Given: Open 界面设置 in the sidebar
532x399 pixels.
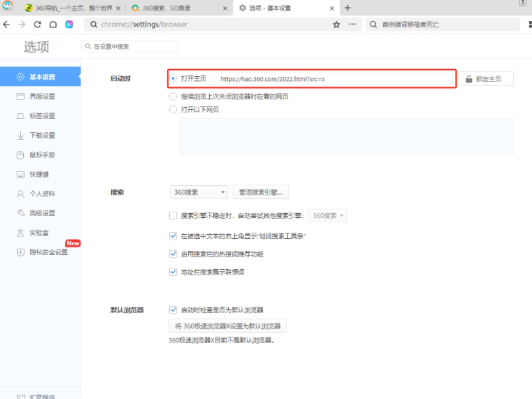Looking at the screenshot, I should tap(41, 96).
